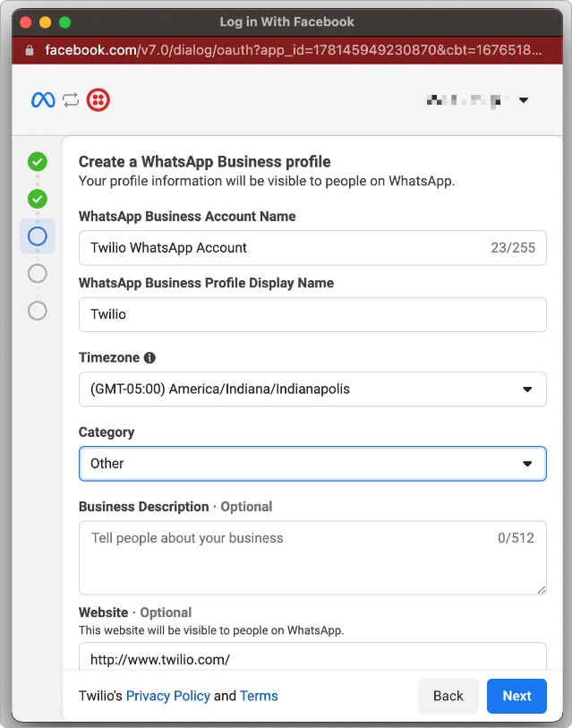The image size is (572, 728).
Task: Click the red Twilio logo icon
Action: [98, 99]
